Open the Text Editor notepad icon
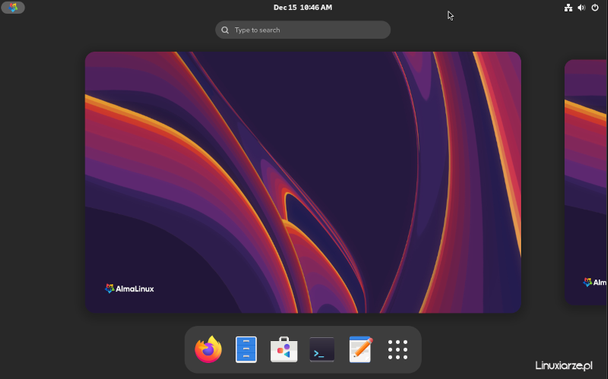 [360, 350]
